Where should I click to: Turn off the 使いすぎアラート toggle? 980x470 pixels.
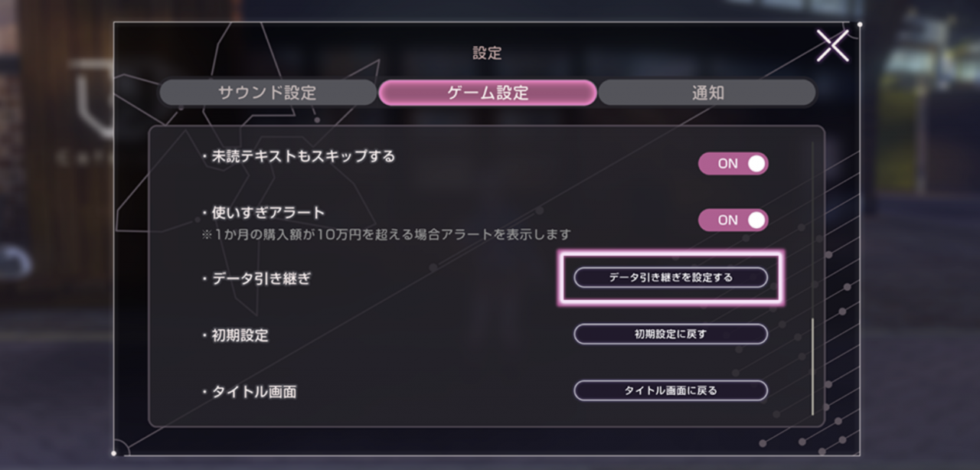pos(733,220)
